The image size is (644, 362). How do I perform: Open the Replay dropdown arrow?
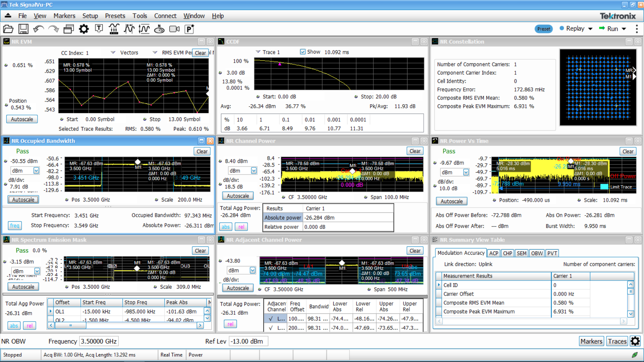[x=590, y=29]
